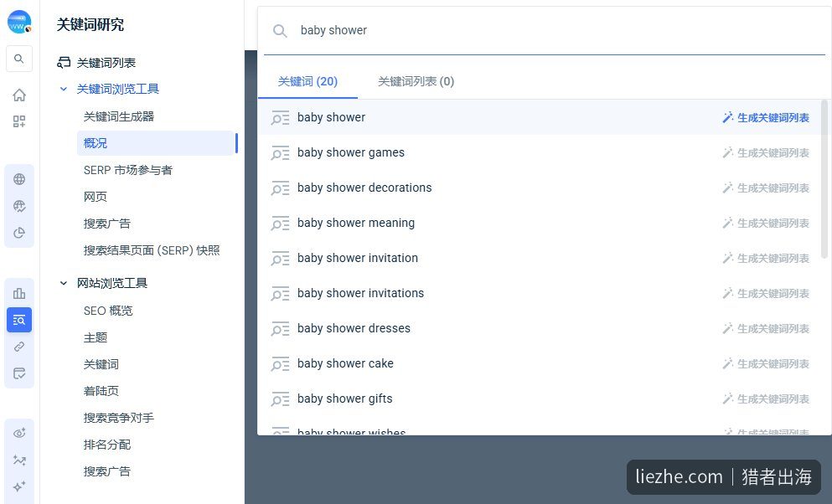This screenshot has width=832, height=504.
Task: Open the pie chart icon
Action: coord(19,233)
